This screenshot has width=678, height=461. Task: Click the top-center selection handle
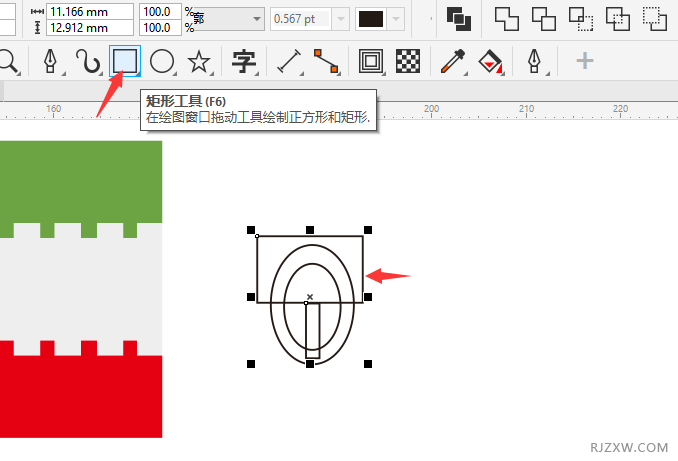(x=310, y=230)
